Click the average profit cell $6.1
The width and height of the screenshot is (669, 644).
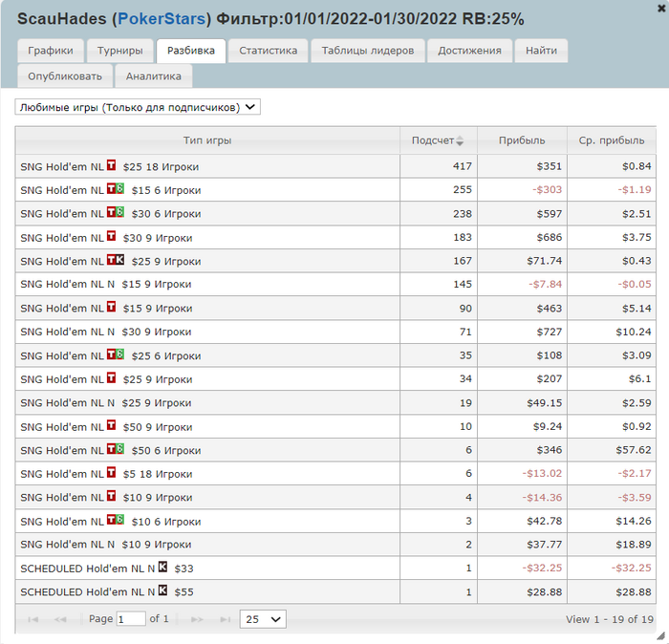point(612,378)
